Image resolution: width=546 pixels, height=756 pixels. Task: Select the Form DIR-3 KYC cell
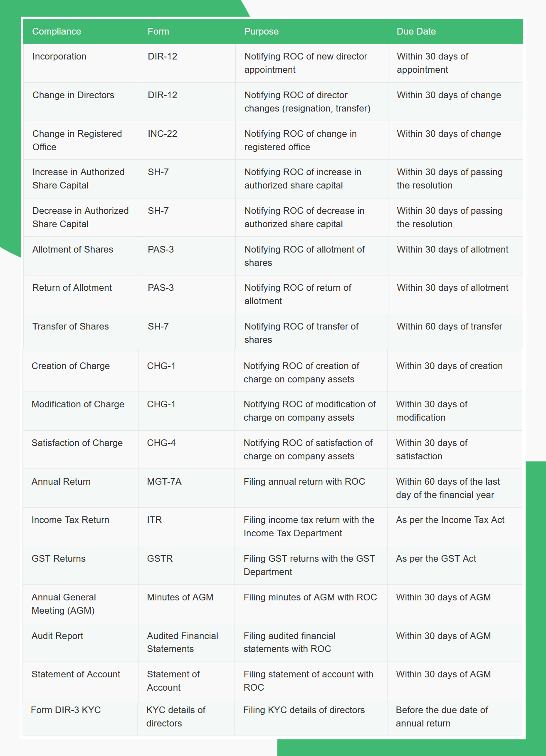[x=66, y=710]
